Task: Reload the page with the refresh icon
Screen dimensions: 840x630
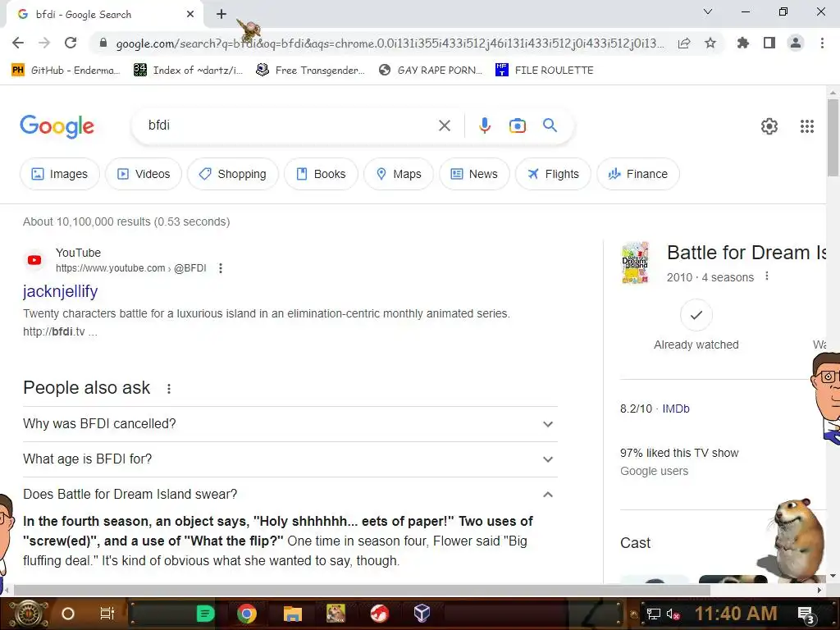Action: (71, 43)
